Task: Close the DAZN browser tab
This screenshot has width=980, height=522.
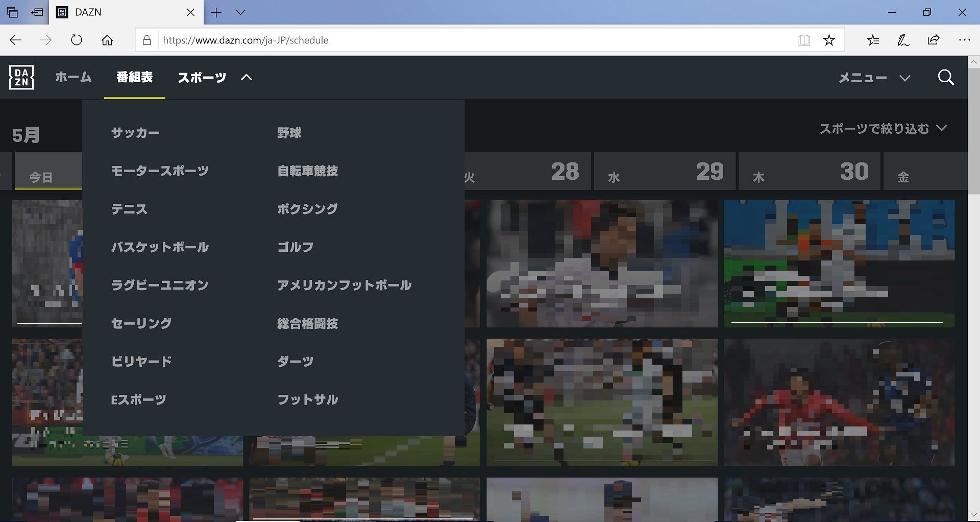Action: click(190, 12)
